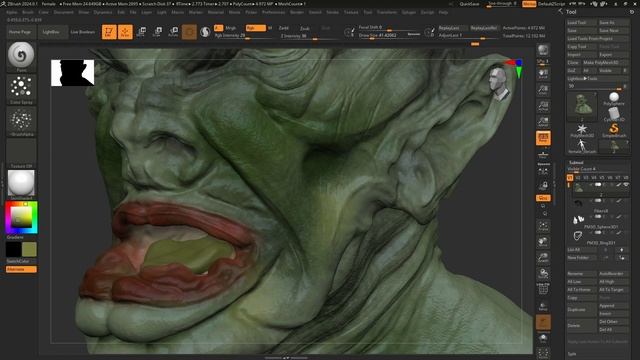The width and height of the screenshot is (640, 360).
Task: Toggle eye visibility of first subtool
Action: 626,185
